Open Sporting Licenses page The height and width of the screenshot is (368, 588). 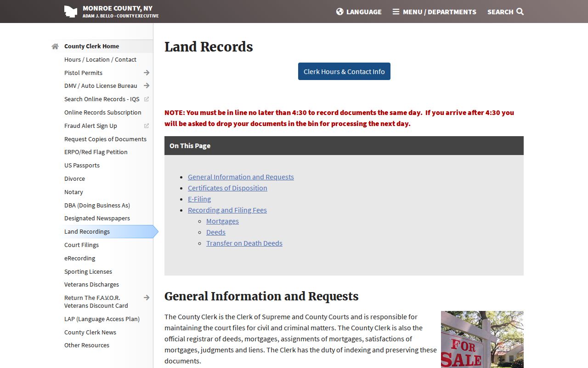click(x=88, y=271)
